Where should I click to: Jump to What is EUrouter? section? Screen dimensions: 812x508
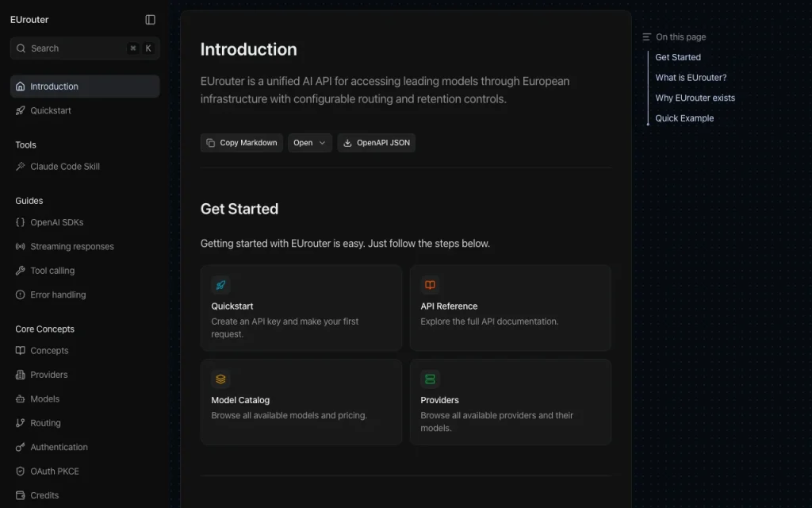691,77
